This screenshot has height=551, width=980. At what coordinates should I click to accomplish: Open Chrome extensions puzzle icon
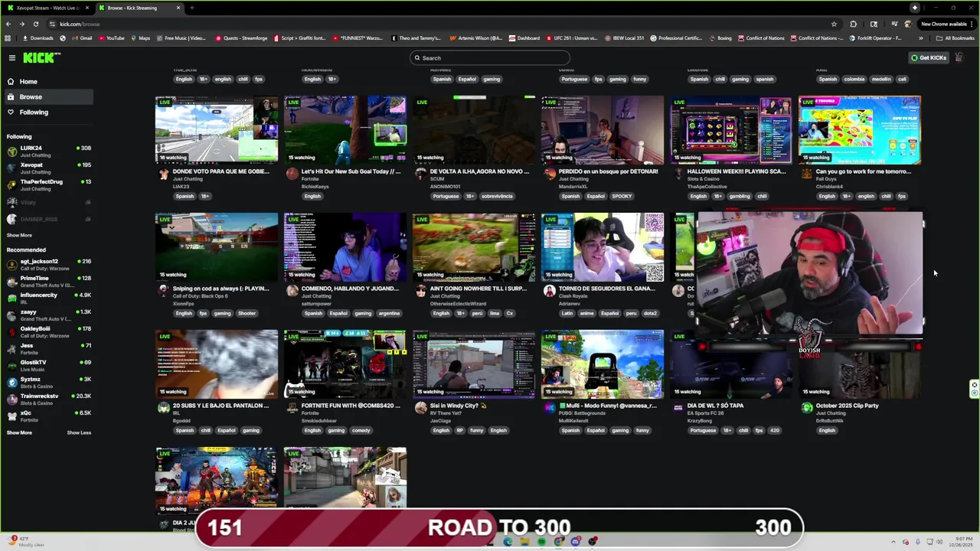click(853, 24)
